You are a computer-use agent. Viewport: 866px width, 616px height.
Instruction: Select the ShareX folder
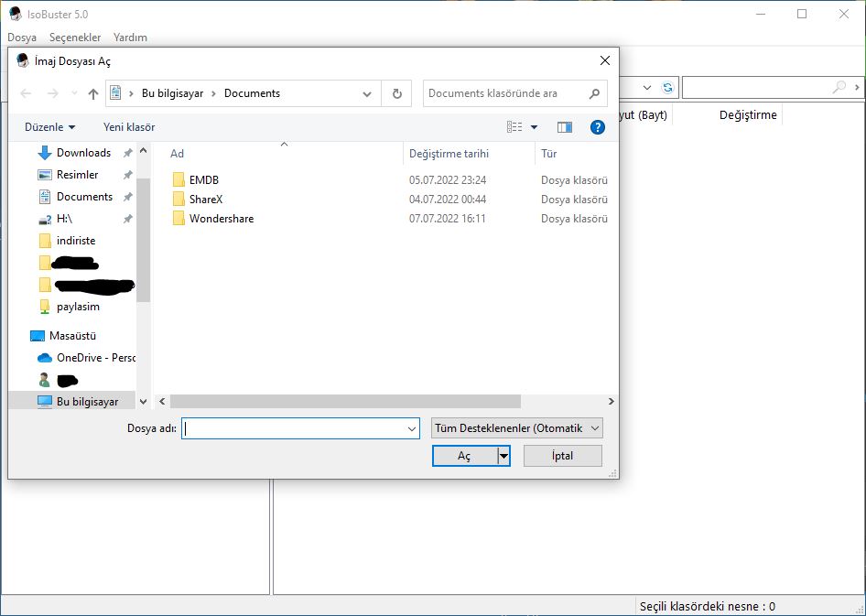tap(206, 200)
